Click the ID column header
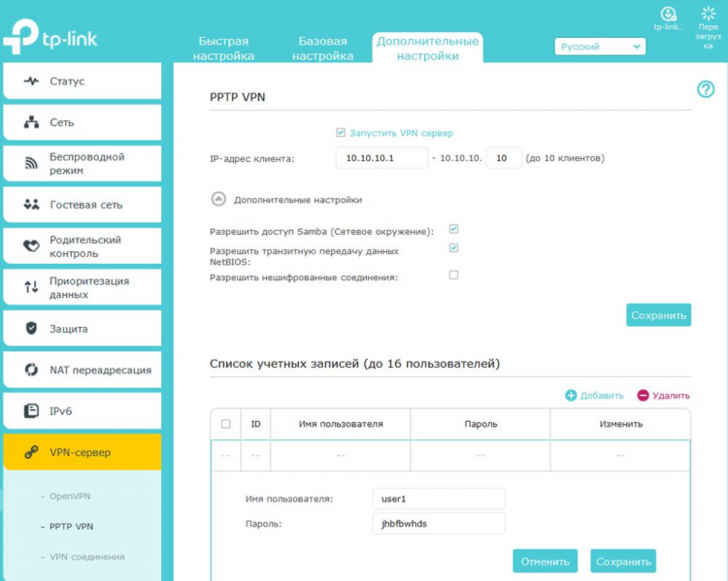 click(x=256, y=424)
